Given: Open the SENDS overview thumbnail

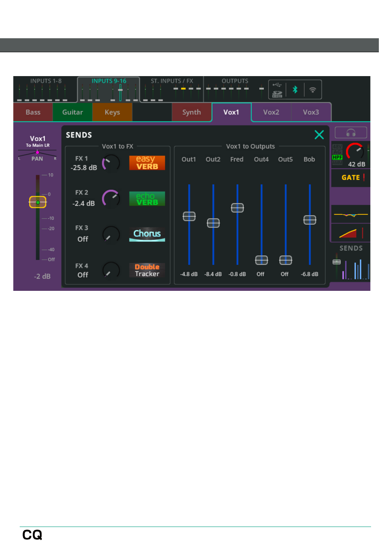Looking at the screenshot, I should (351, 263).
